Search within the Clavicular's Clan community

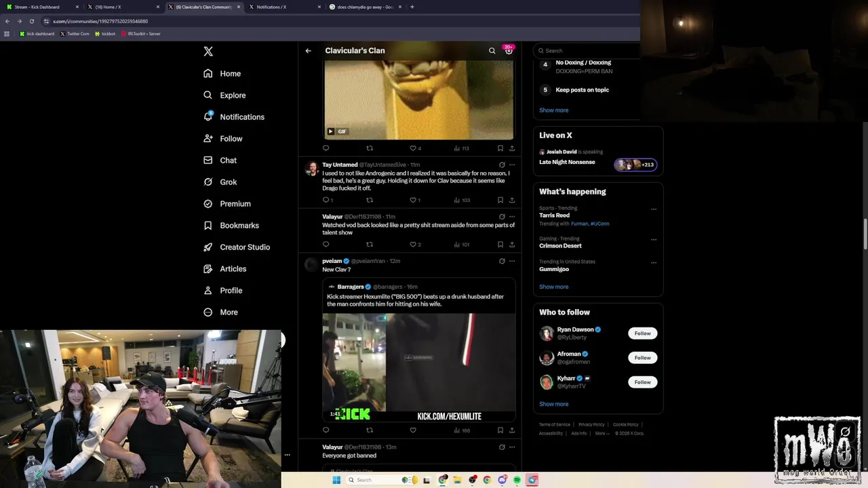492,51
